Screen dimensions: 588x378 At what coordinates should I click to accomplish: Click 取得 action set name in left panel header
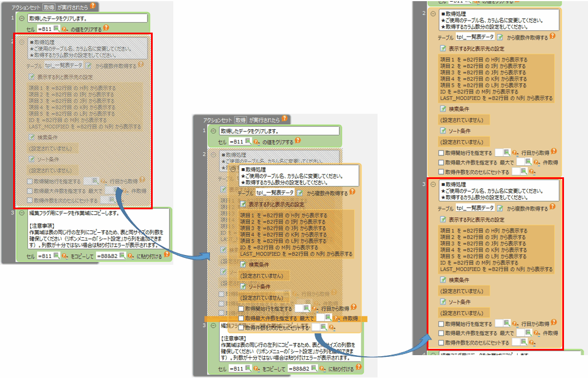click(49, 7)
